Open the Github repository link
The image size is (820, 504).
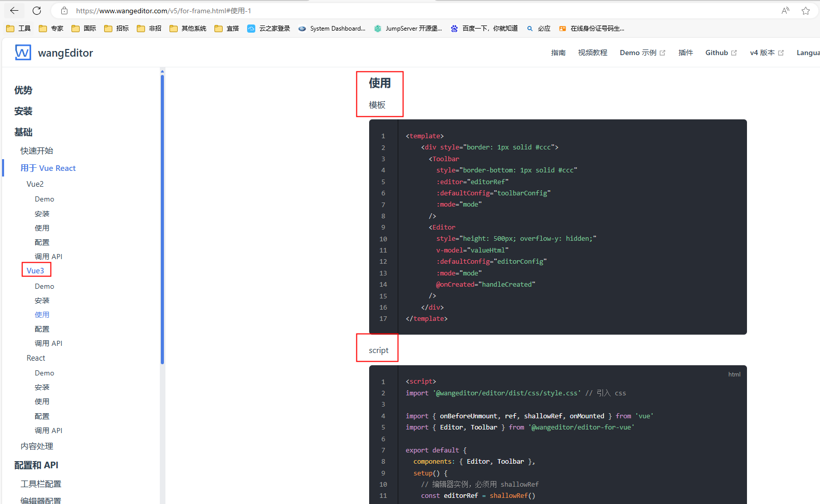click(717, 52)
